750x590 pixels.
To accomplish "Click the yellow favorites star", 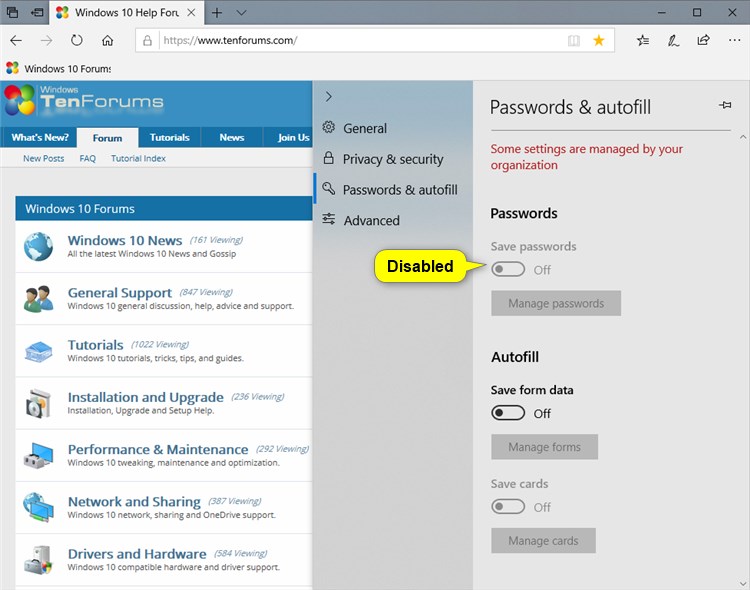I will [x=598, y=40].
